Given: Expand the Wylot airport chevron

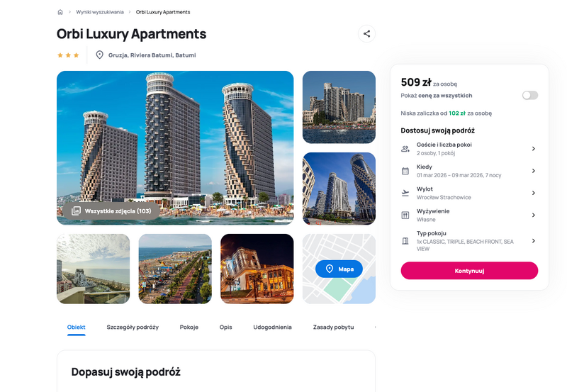Looking at the screenshot, I should tap(534, 193).
